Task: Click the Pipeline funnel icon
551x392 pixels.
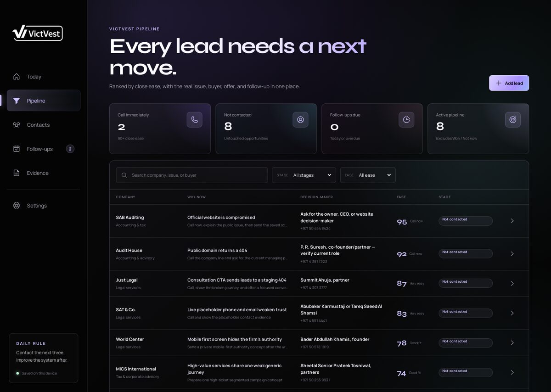Action: click(x=17, y=101)
